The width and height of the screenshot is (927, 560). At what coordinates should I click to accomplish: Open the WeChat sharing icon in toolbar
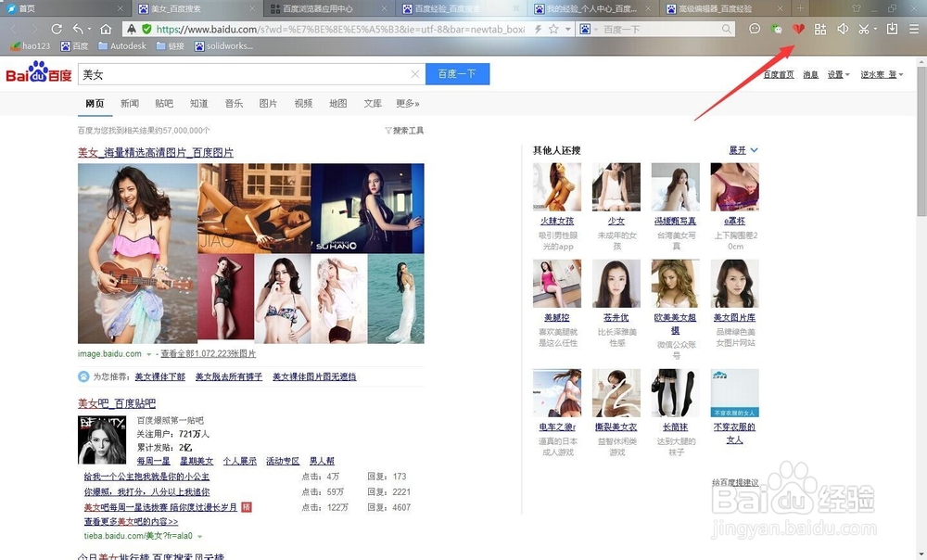click(777, 29)
